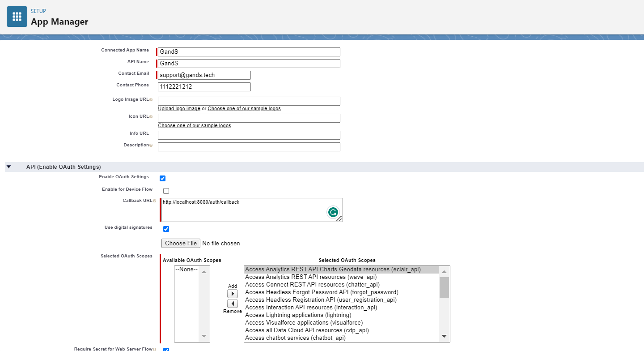Click the Logo Image URL help icon
644x351 pixels.
pos(151,100)
